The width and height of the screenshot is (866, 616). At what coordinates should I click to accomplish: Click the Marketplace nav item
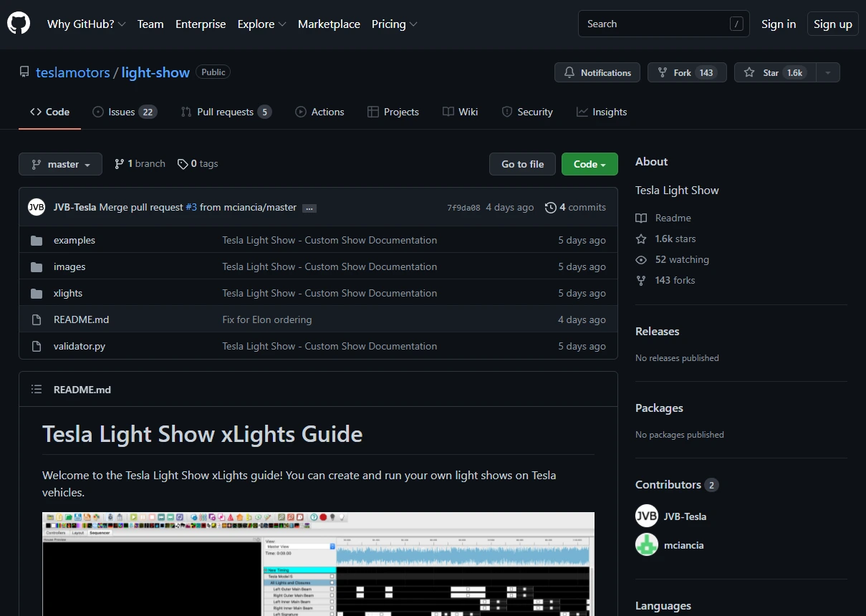(329, 24)
